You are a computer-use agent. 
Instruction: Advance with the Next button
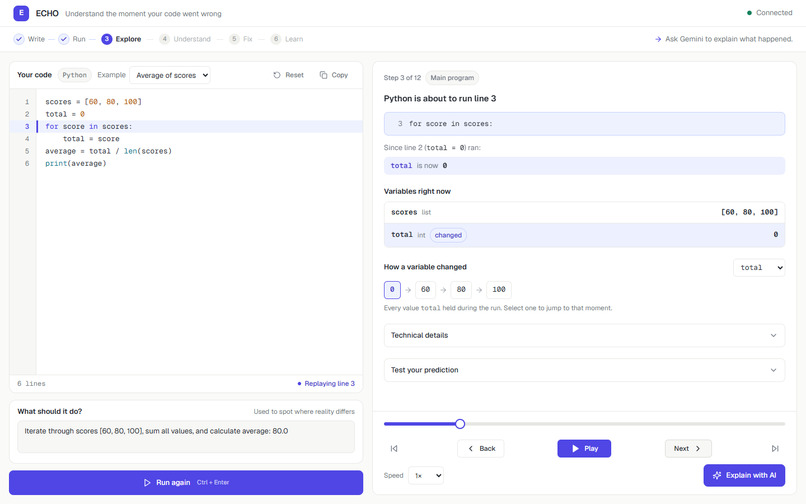point(688,448)
